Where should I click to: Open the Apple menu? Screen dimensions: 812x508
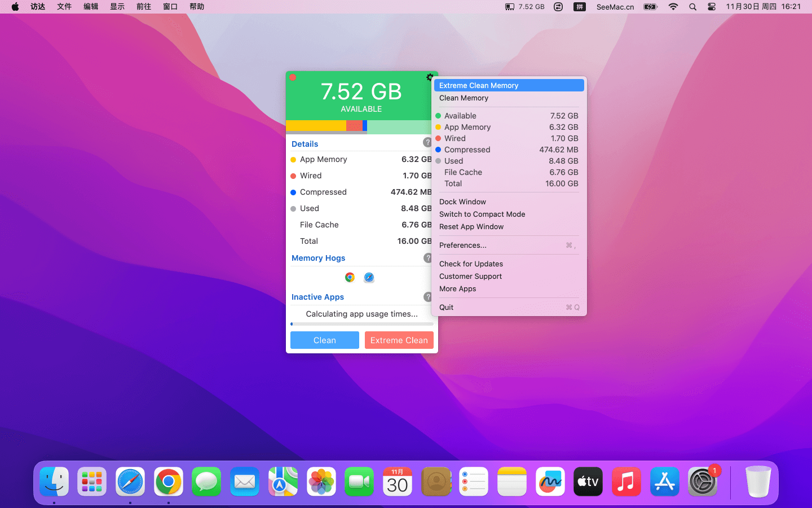pos(15,7)
